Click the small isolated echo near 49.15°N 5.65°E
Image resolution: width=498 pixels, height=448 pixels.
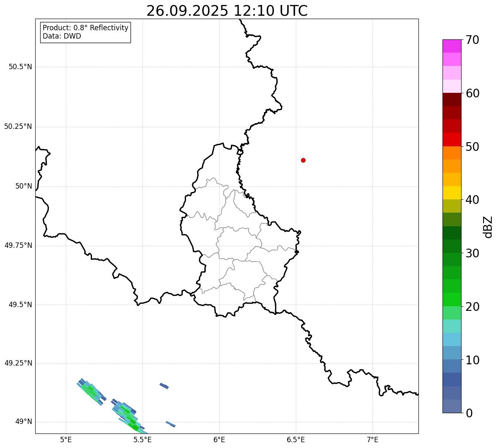(164, 386)
